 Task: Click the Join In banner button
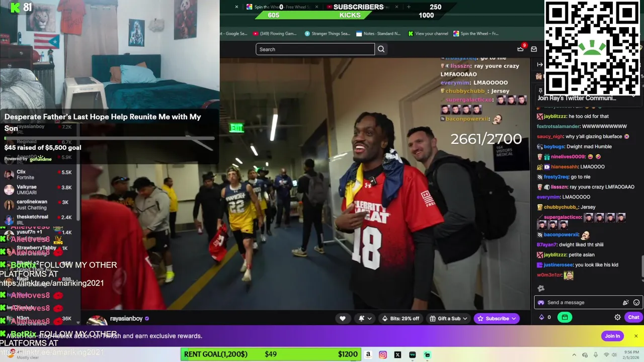pos(612,336)
